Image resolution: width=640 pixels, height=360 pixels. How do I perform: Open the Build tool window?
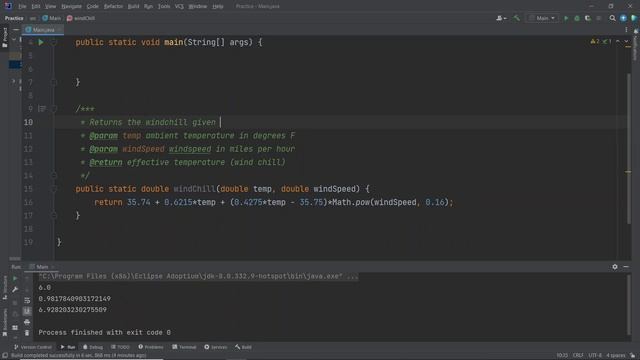(243, 347)
